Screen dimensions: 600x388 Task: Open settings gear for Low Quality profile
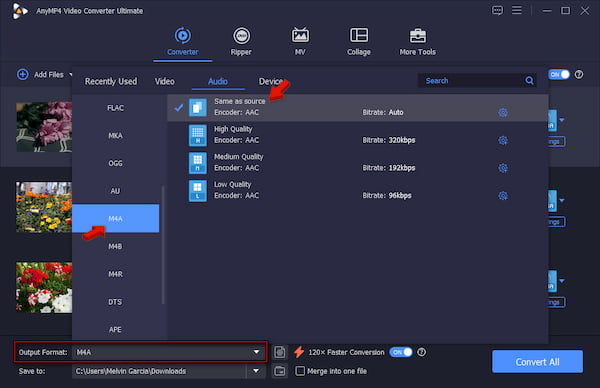click(x=503, y=196)
